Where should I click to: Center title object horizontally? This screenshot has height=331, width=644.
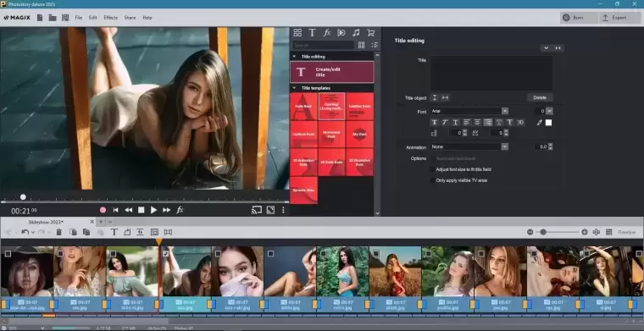pos(445,97)
